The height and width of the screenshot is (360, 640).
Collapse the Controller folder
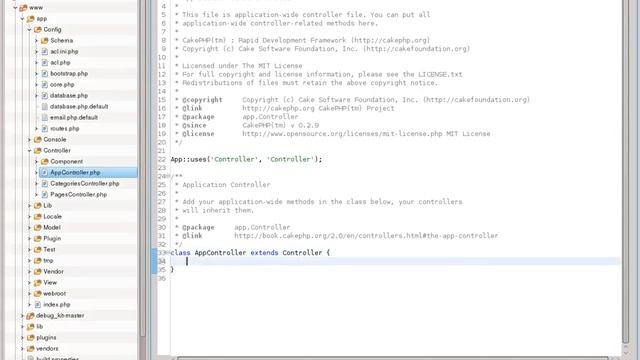pyautogui.click(x=29, y=151)
